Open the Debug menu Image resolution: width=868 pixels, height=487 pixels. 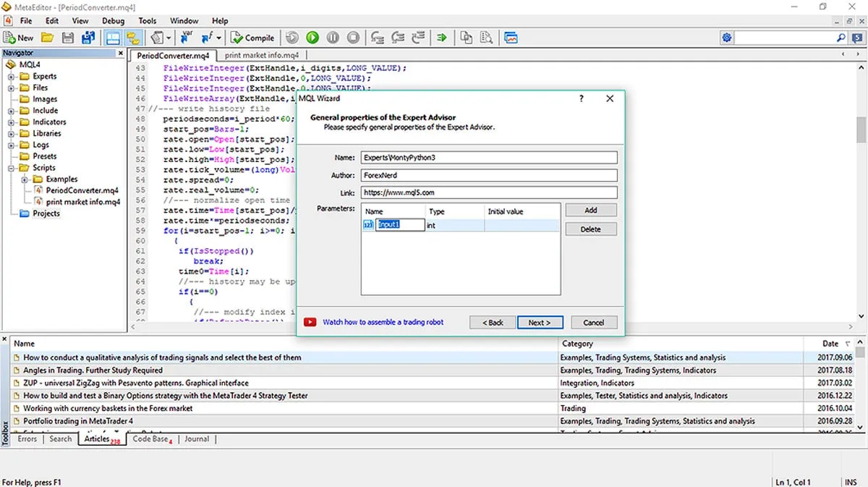click(113, 21)
